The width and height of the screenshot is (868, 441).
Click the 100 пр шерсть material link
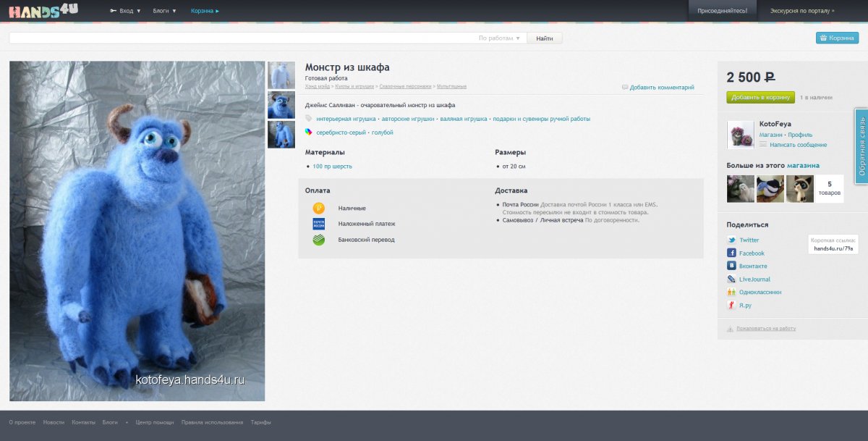[333, 167]
